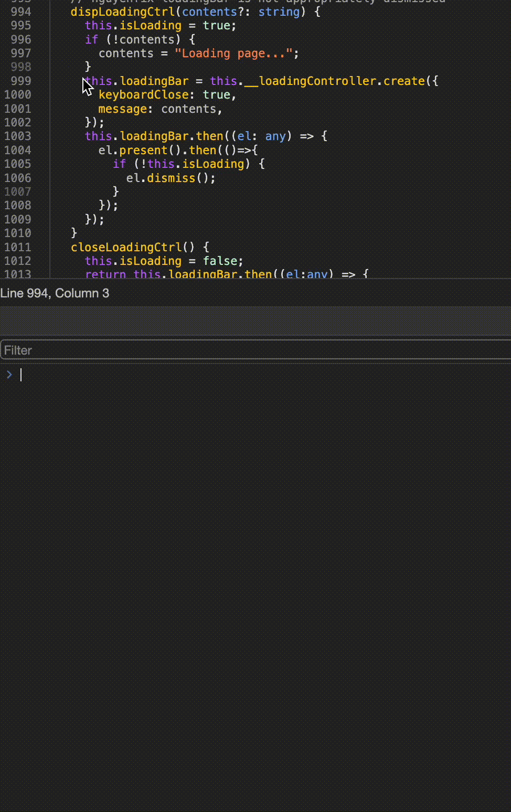This screenshot has width=511, height=812.
Task: Set a breakpoint on line 1006
Action: pyautogui.click(x=20, y=178)
